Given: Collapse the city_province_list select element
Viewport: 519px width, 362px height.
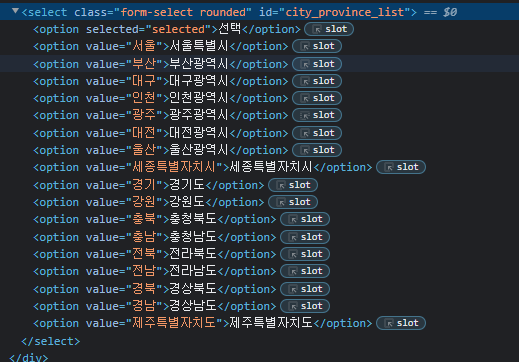Looking at the screenshot, I should pyautogui.click(x=15, y=11).
